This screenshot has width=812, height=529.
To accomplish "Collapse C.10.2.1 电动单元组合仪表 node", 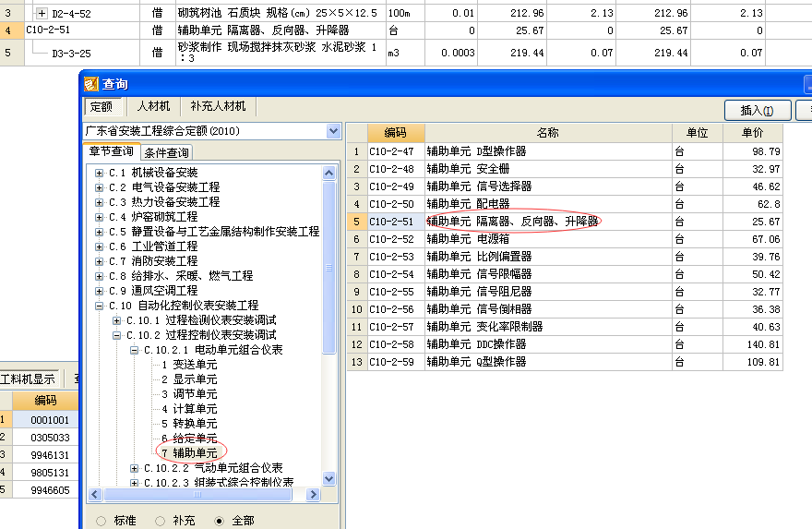I will (x=134, y=350).
